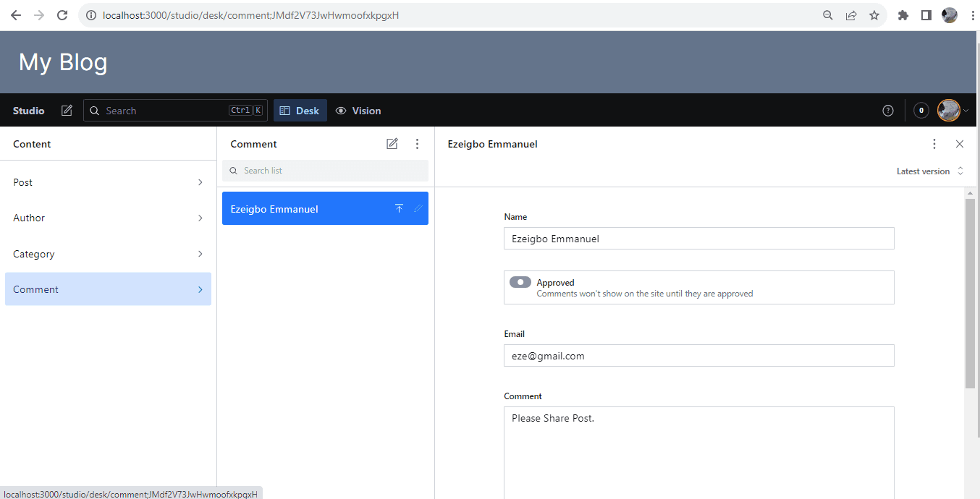Select the Desk tab

(x=300, y=111)
